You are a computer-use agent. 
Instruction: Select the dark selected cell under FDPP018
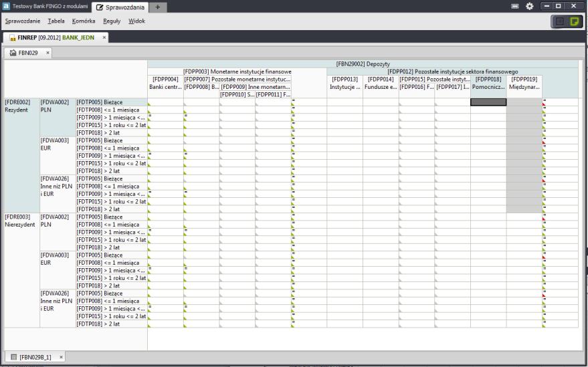click(x=488, y=102)
